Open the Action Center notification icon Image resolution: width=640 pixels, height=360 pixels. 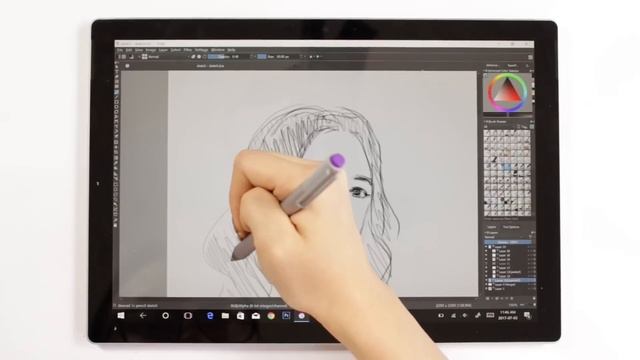point(527,315)
